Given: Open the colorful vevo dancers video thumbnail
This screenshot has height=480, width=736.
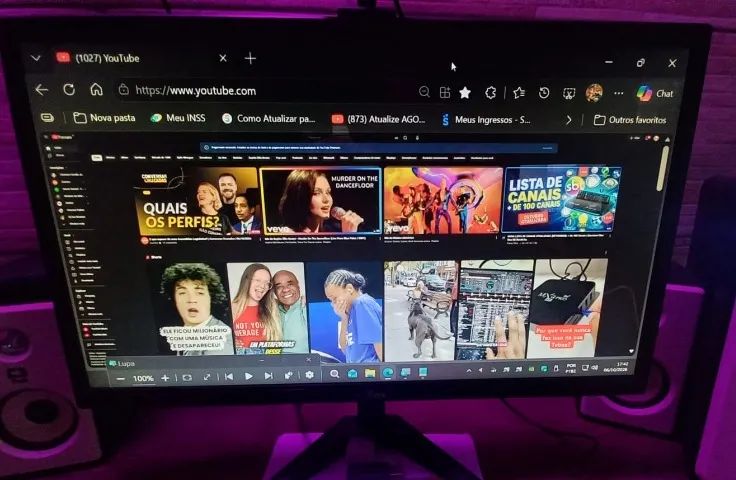Looking at the screenshot, I should pos(443,200).
